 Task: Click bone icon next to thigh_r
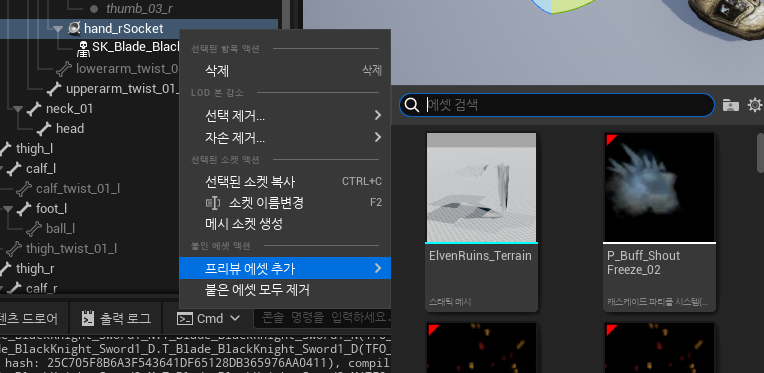point(5,269)
